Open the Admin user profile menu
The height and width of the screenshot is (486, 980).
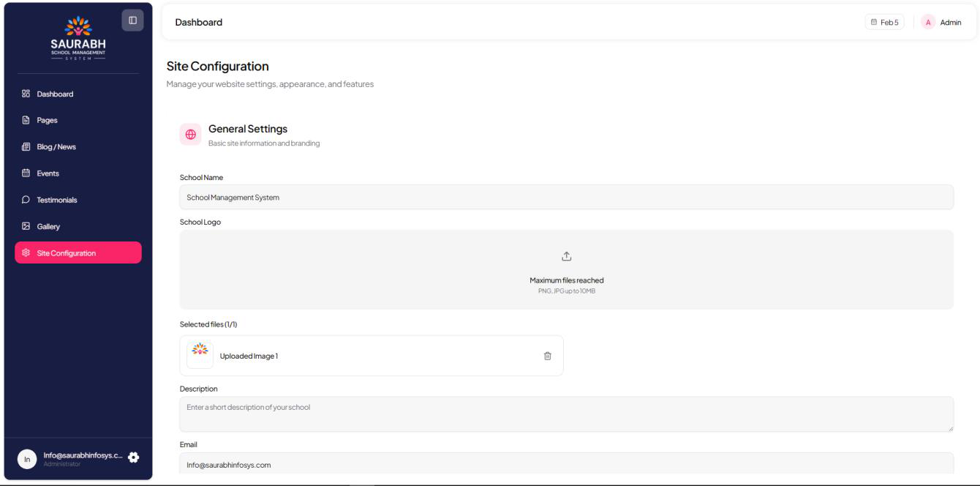coord(941,23)
